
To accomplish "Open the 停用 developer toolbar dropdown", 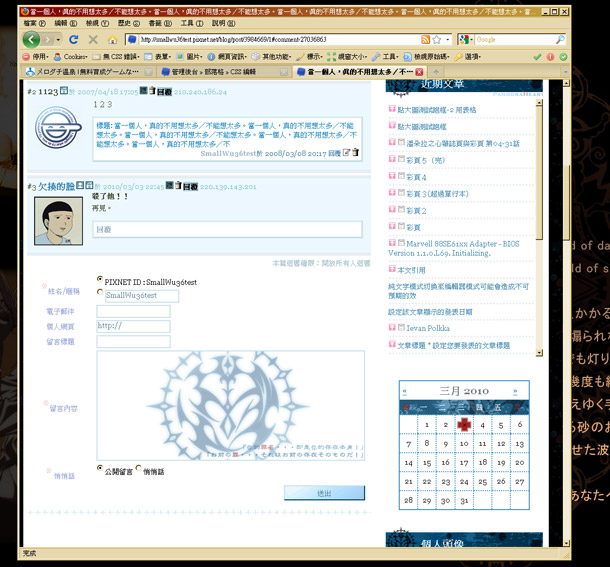I will [x=36, y=57].
